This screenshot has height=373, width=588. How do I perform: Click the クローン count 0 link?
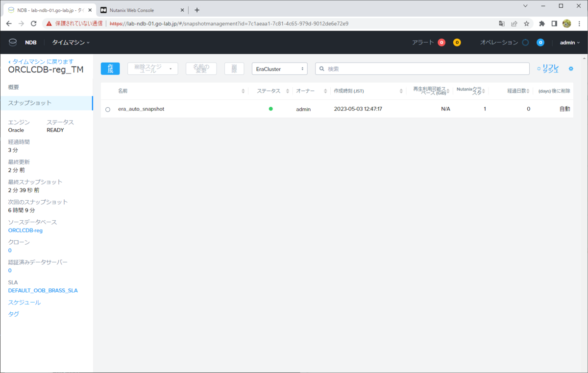pos(10,250)
